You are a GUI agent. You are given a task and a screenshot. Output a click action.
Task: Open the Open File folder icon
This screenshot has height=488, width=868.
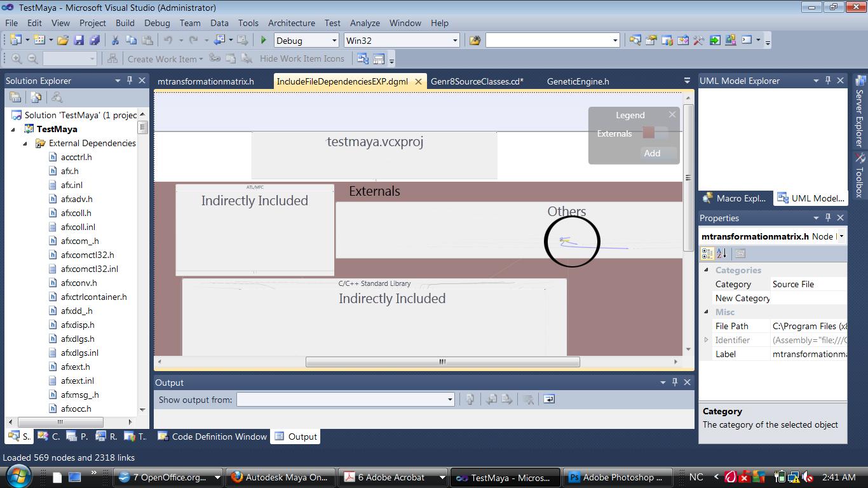point(62,40)
